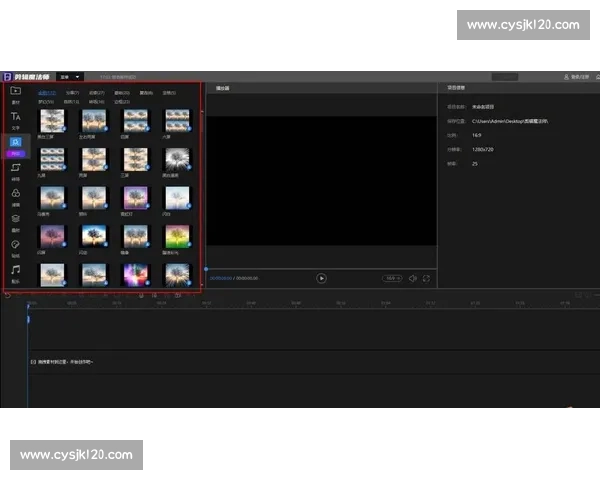Click the login/register link at top right
Viewport: 600px width, 480px height.
coord(579,76)
